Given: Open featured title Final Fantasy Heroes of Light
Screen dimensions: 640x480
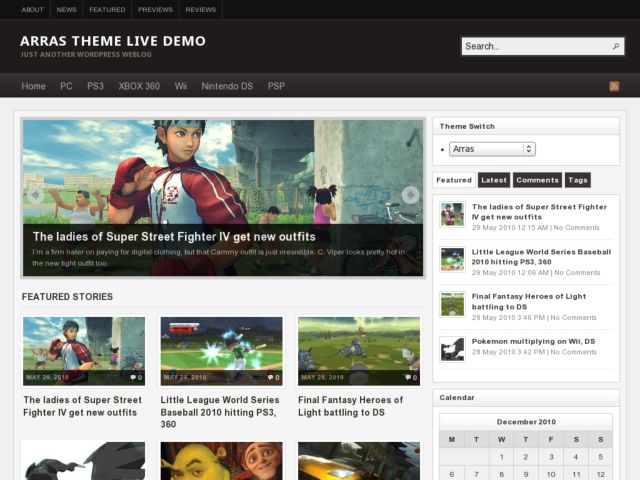Looking at the screenshot, I should point(350,406).
